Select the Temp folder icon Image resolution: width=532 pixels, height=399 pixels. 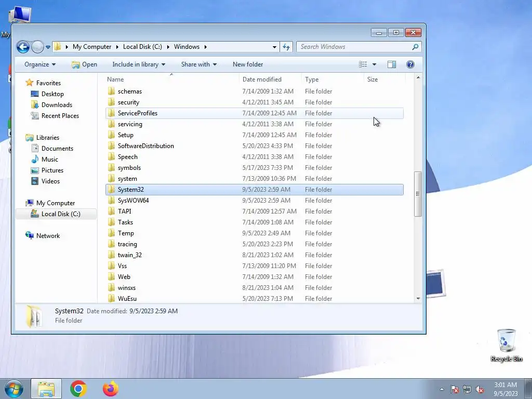click(111, 233)
